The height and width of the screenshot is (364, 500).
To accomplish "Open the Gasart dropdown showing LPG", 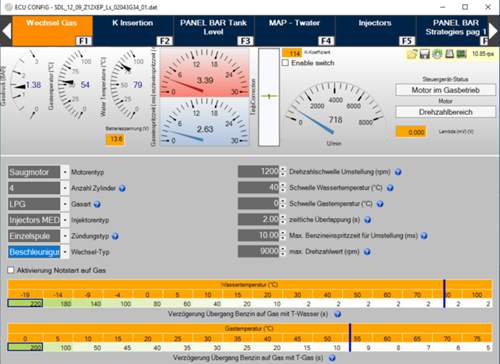I will click(65, 204).
